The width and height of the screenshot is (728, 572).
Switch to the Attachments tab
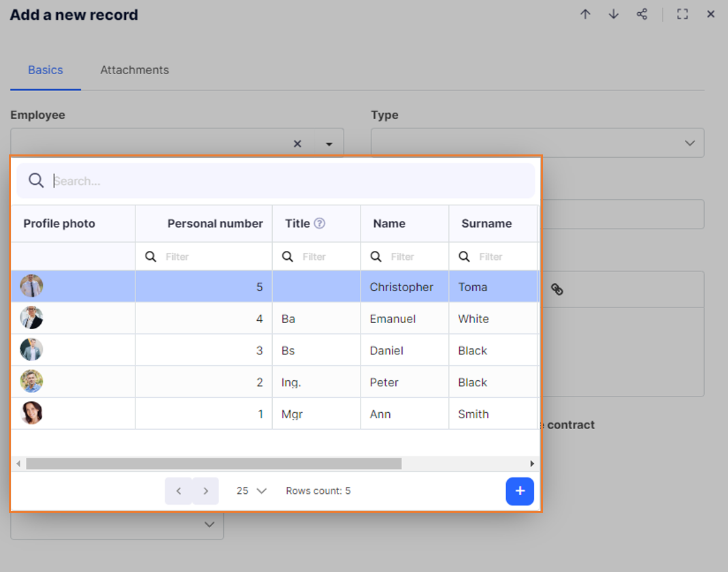click(135, 70)
